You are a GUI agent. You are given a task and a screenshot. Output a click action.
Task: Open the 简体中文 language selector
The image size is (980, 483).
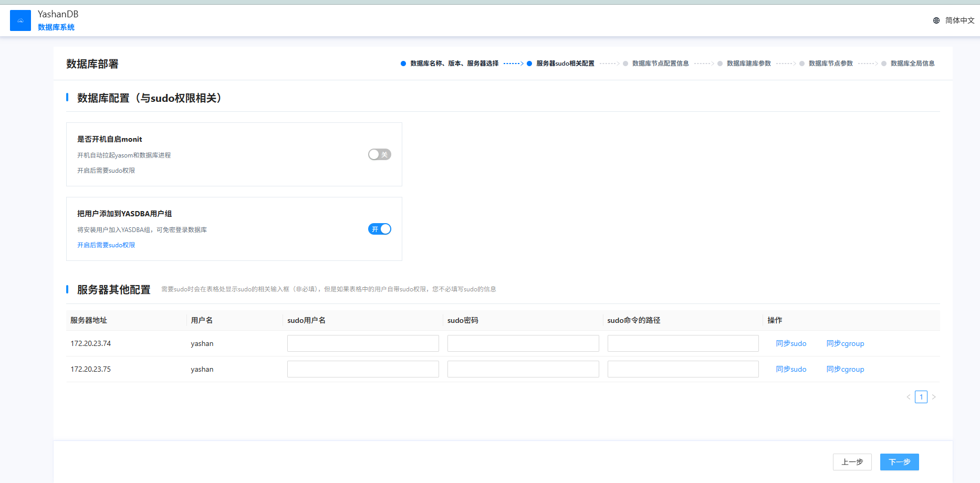959,20
